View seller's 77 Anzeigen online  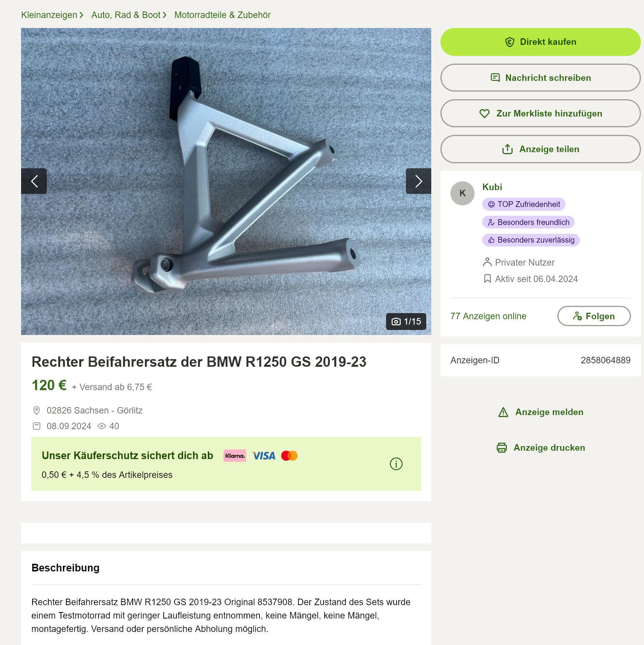488,316
